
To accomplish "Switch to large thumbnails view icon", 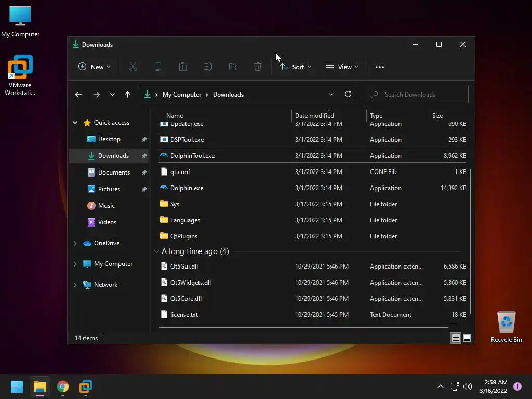I will (467, 338).
